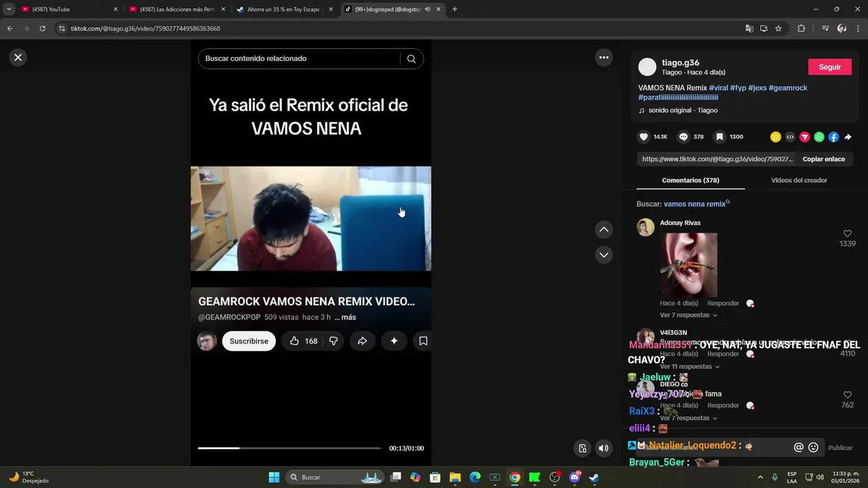Open Adonay Rivas mosquito image comment
This screenshot has width=868, height=488.
[688, 265]
